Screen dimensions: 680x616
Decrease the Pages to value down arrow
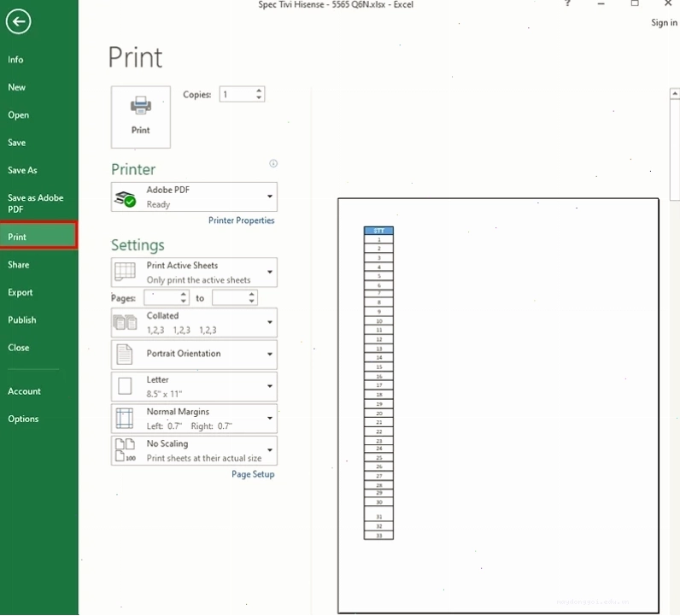pos(251,301)
